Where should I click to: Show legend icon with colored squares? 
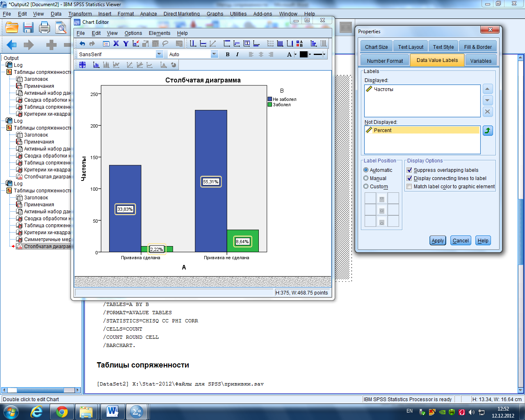tap(299, 43)
